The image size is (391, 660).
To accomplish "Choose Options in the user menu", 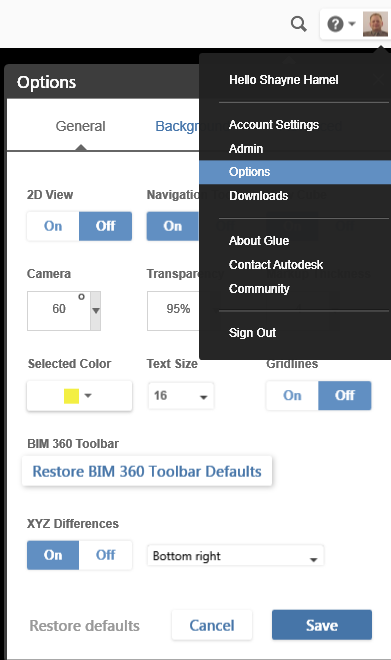I will [x=295, y=172].
